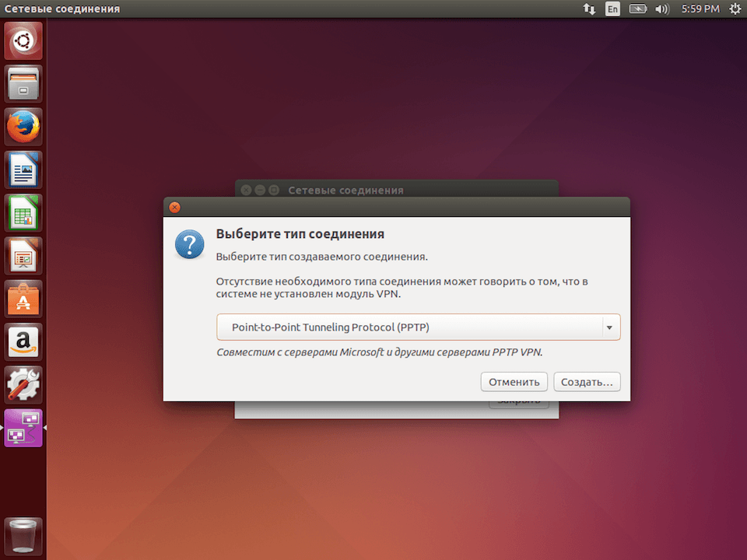Click the network indicator arrows in the top bar

pos(589,9)
